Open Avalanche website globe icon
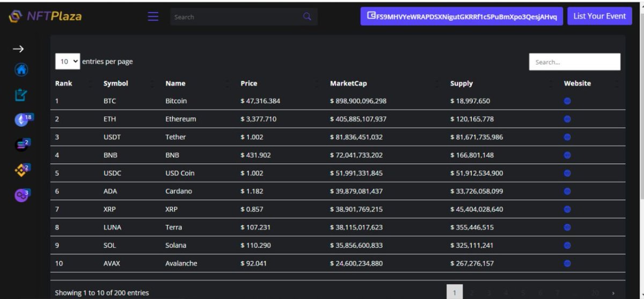This screenshot has width=644, height=299. pos(567,264)
